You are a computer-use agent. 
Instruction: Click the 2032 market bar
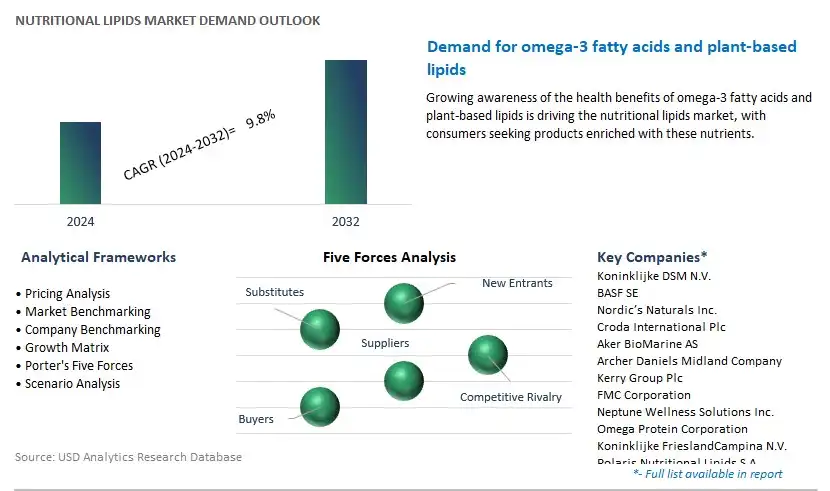coord(346,132)
